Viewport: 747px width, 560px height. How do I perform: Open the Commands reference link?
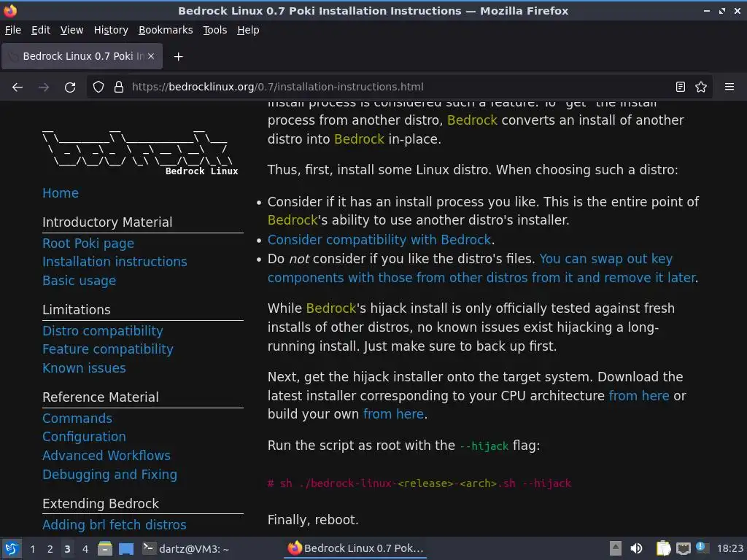(x=77, y=419)
